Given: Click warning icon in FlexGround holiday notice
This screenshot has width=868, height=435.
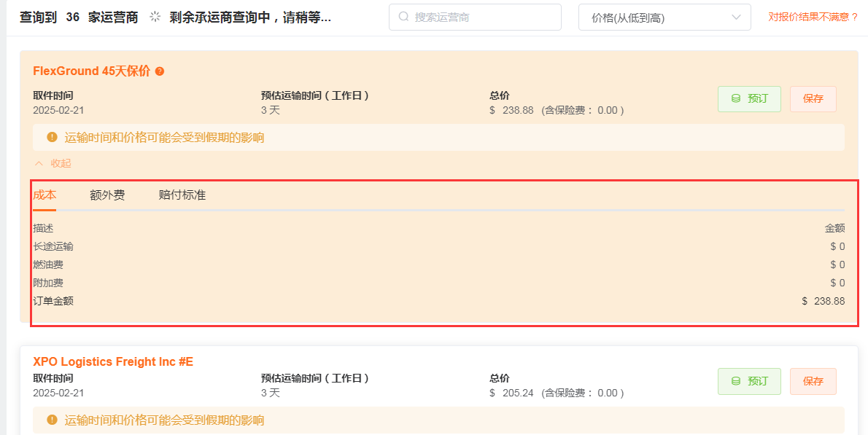Looking at the screenshot, I should 52,137.
